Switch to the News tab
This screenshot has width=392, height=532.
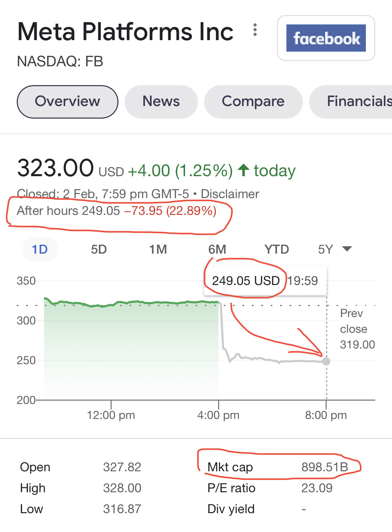tap(161, 102)
